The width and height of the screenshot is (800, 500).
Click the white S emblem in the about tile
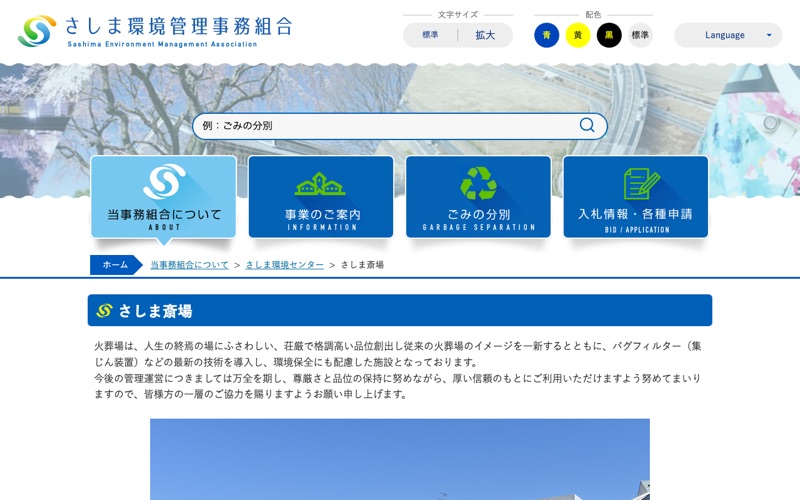(164, 181)
